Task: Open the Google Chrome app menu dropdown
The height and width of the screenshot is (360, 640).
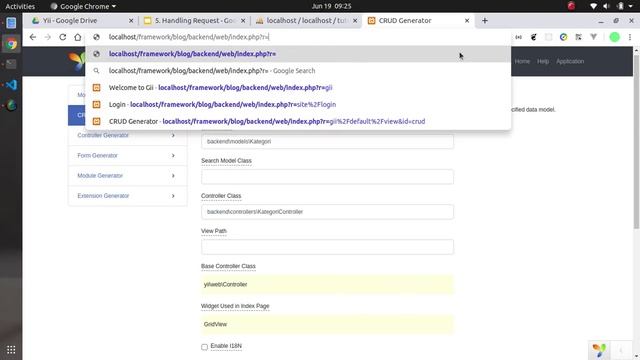Action: click(x=83, y=6)
